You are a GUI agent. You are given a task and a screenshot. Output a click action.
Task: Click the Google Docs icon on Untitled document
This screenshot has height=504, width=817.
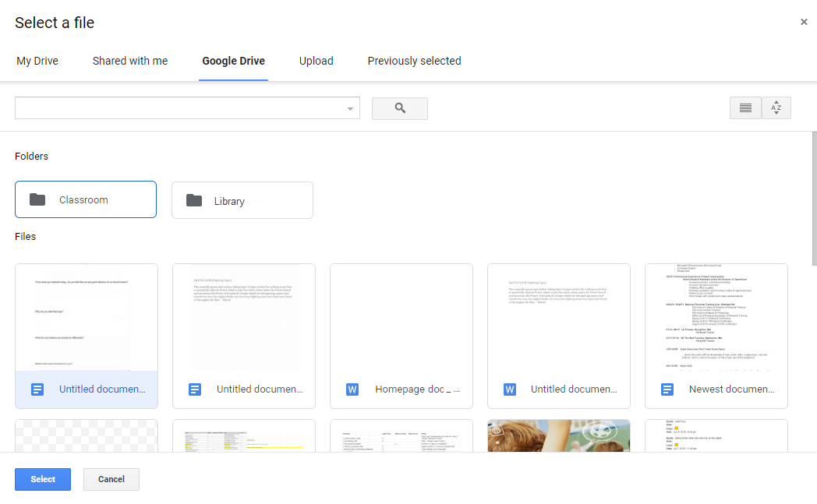37,389
